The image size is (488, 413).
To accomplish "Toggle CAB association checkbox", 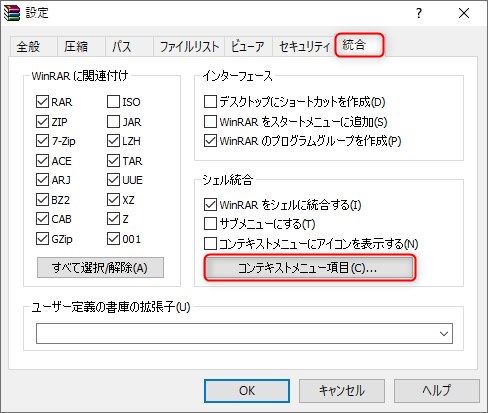I will pyautogui.click(x=42, y=219).
